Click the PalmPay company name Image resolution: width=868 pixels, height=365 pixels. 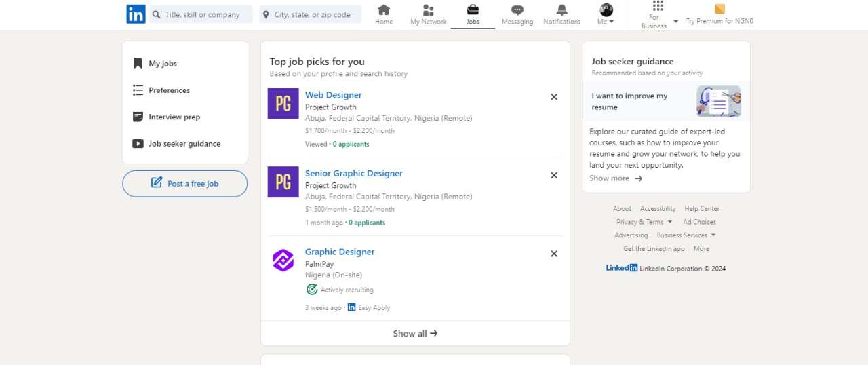click(319, 264)
